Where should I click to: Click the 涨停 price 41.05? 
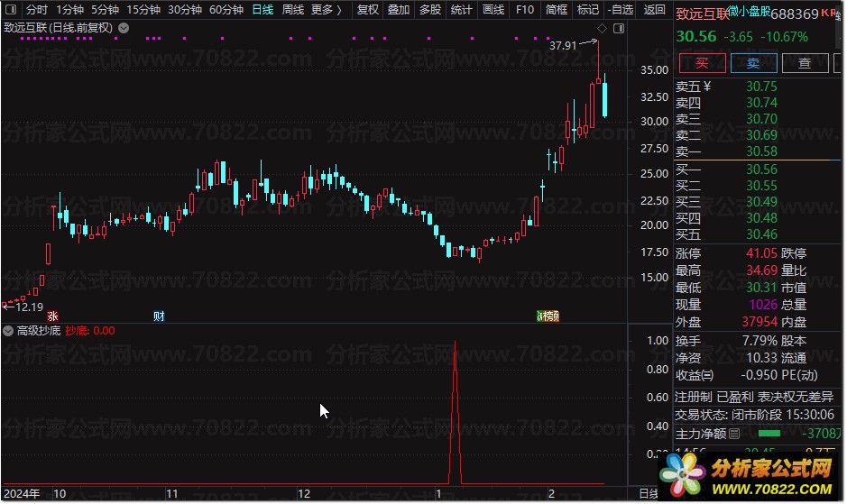point(761,253)
